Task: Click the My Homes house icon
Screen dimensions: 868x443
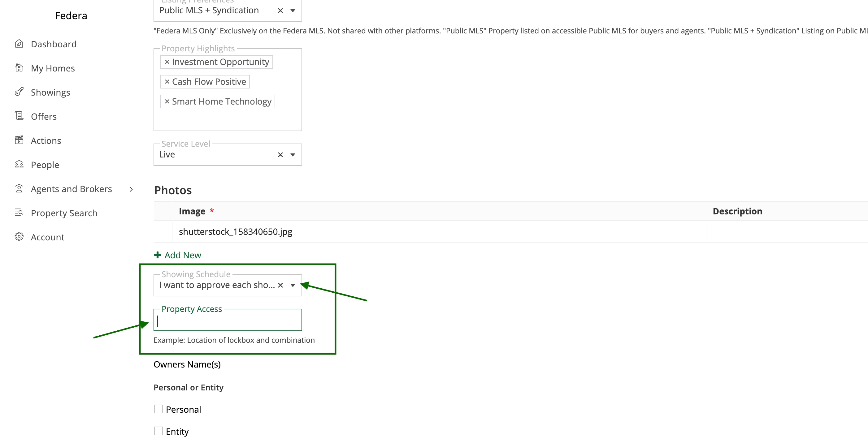Action: pyautogui.click(x=19, y=68)
